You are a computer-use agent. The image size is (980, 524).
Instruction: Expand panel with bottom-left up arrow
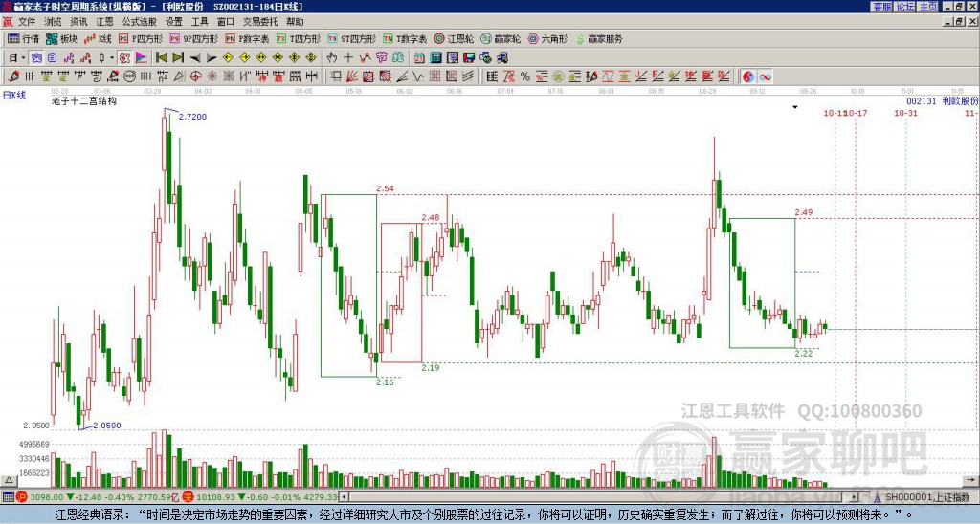9,480
